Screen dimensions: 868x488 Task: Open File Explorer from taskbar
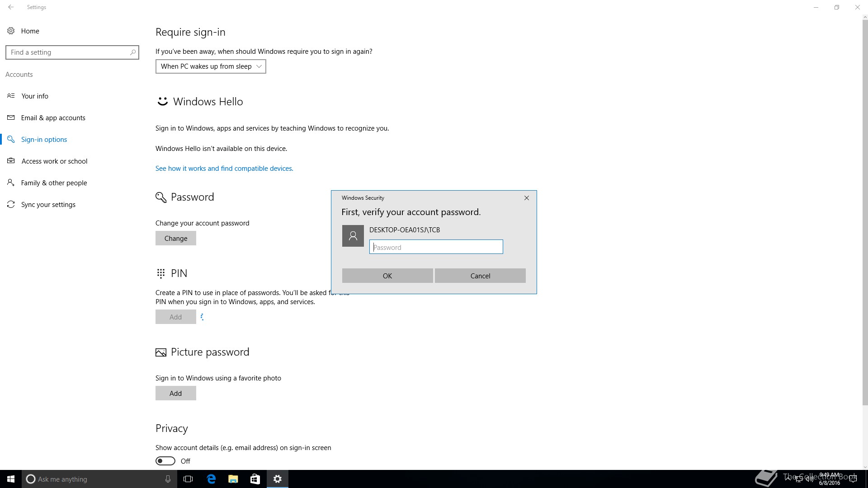(233, 479)
